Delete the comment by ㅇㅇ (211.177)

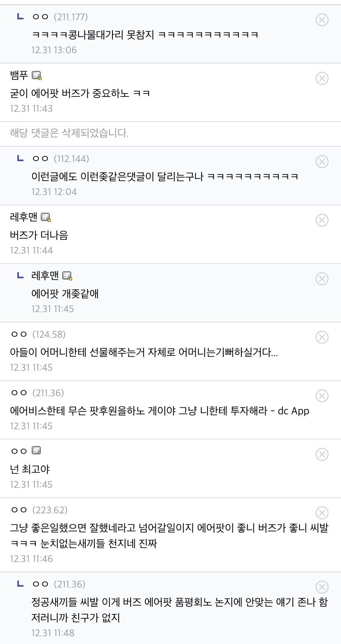point(322,20)
